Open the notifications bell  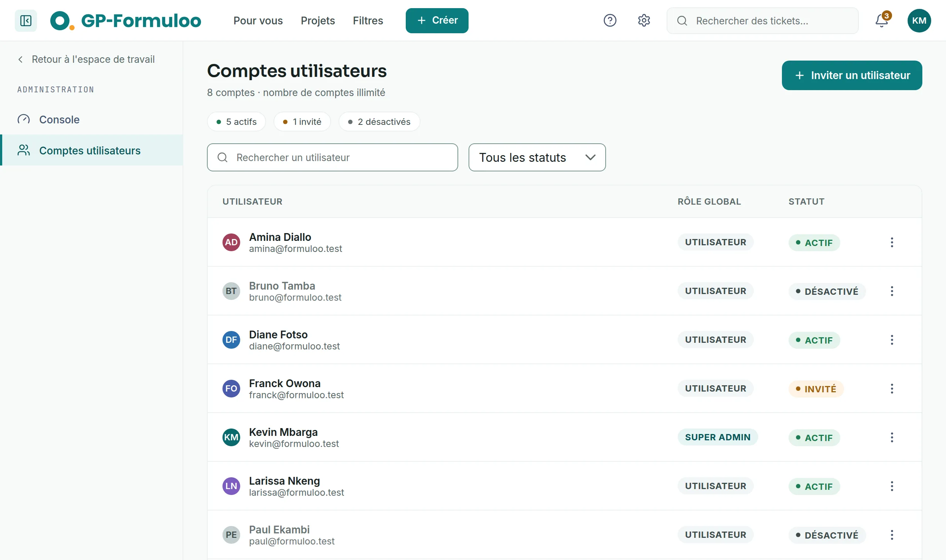click(882, 20)
